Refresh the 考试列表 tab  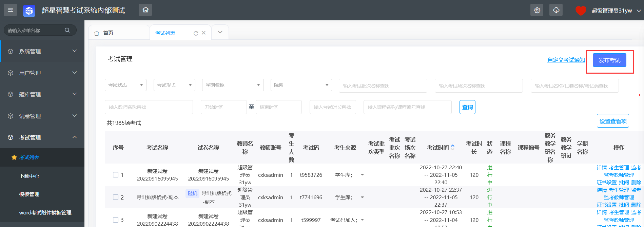[196, 33]
